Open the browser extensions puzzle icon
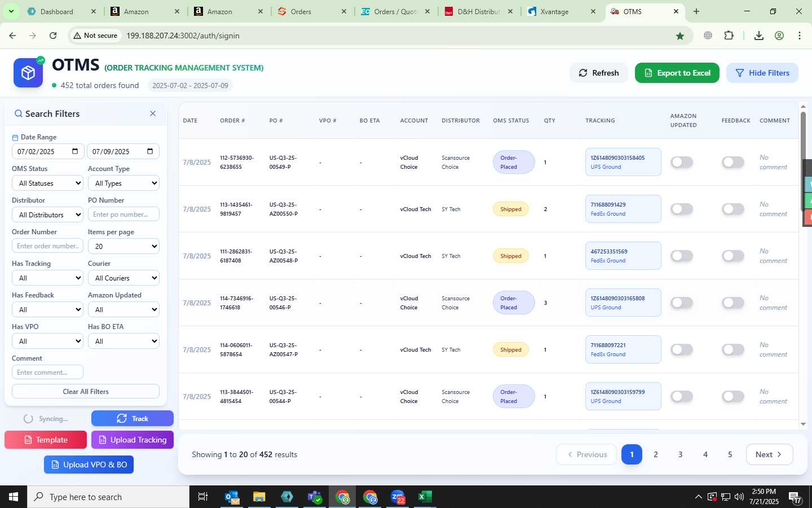The image size is (812, 508). click(729, 36)
